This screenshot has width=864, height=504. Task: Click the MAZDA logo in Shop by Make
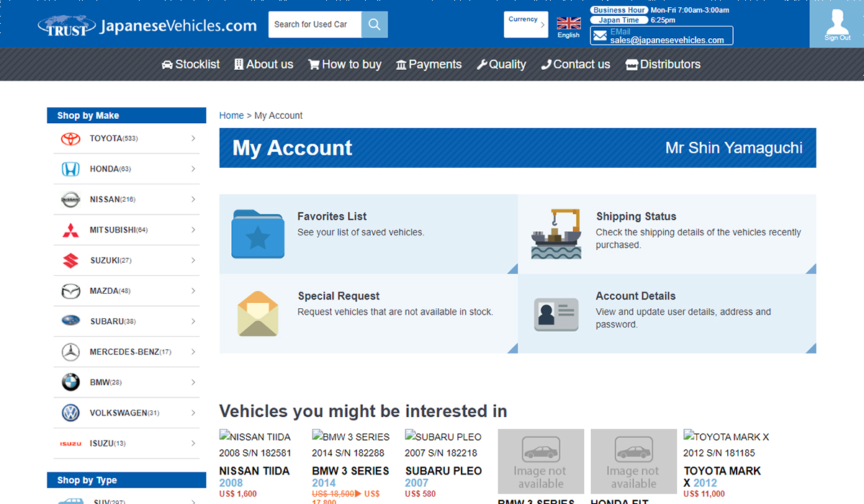[70, 291]
